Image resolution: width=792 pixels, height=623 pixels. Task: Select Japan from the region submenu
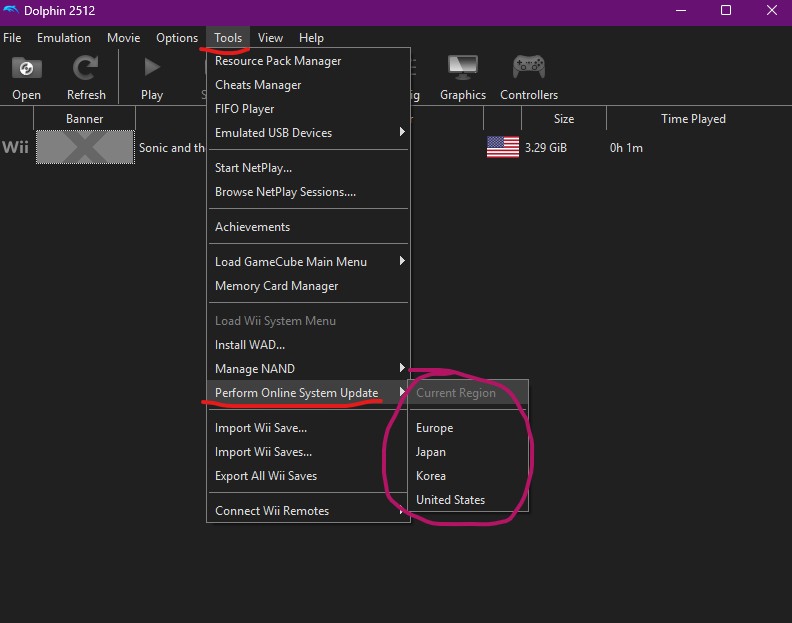[x=431, y=452]
